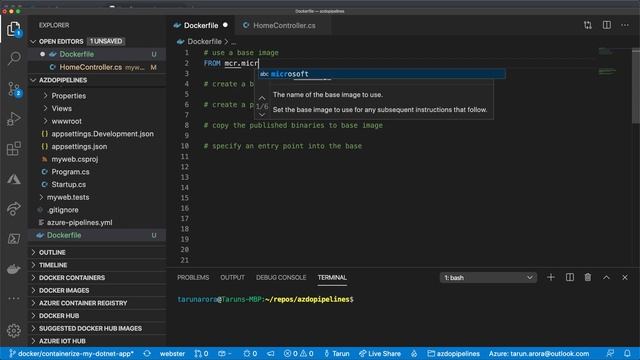Open the Live Share activity icon
Image resolution: width=640 pixels, height=360 pixels.
(14, 209)
